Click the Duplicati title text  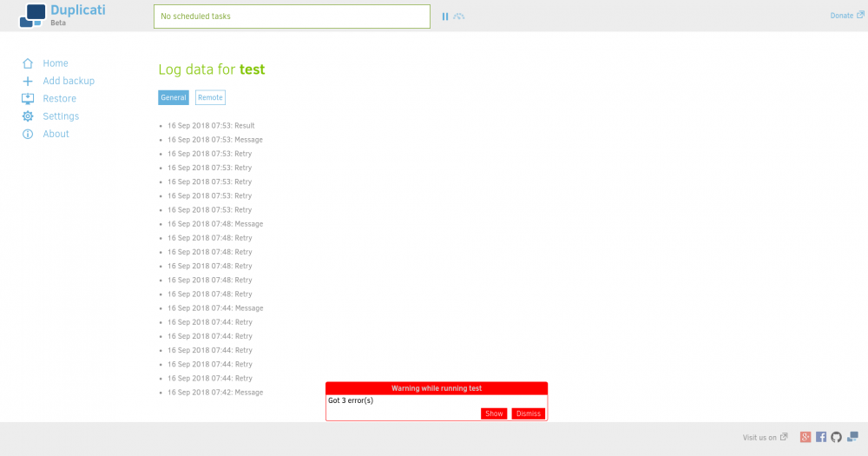[78, 10]
